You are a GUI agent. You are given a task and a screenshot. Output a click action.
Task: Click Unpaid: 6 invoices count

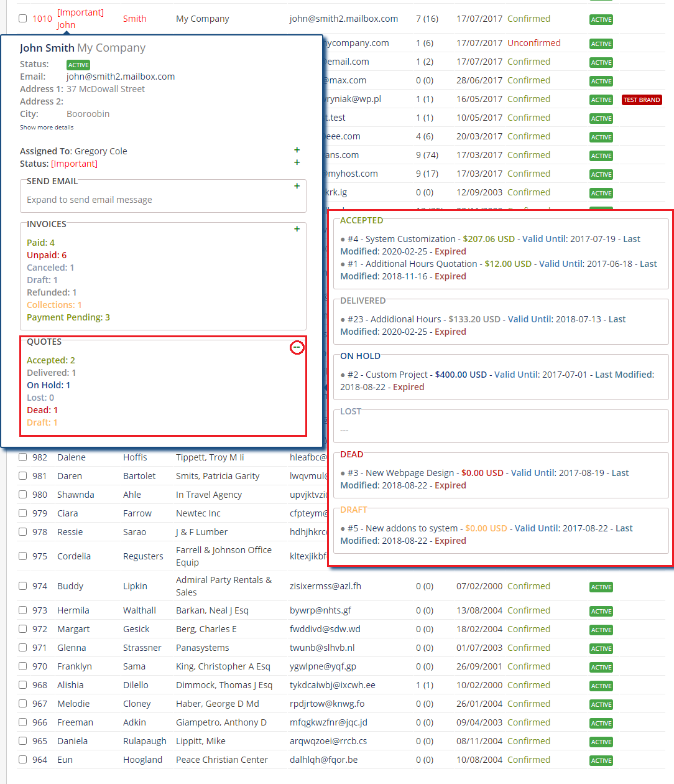click(47, 255)
